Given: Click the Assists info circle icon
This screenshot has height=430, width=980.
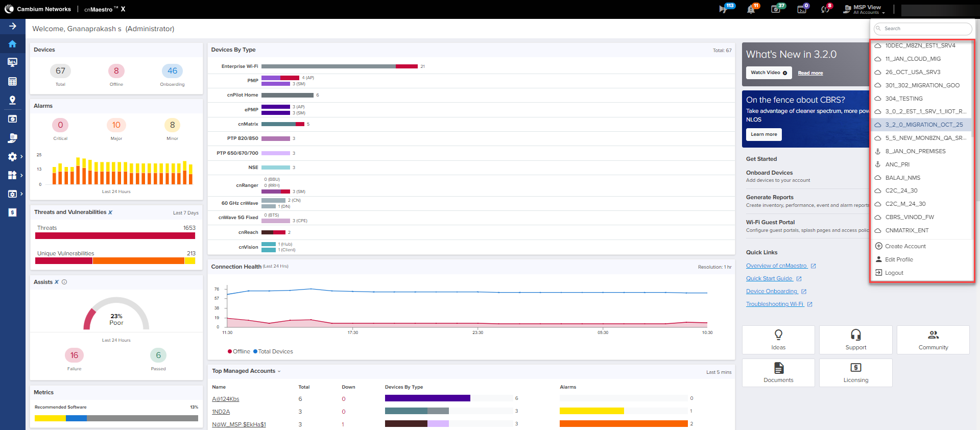Looking at the screenshot, I should 64,282.
